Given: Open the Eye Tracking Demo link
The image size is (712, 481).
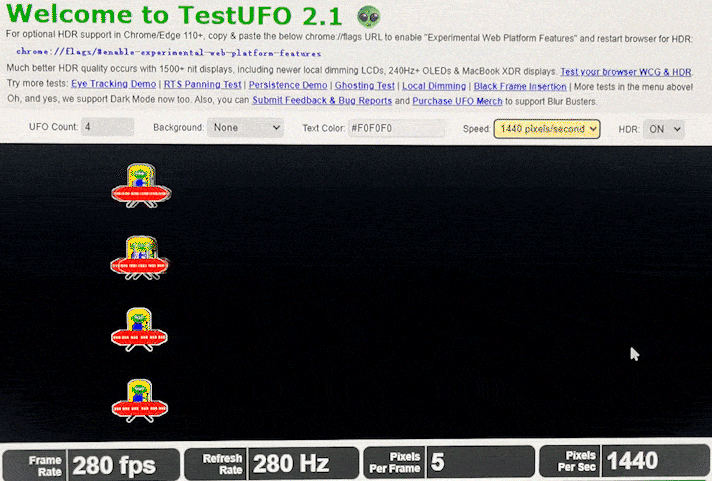Looking at the screenshot, I should [114, 84].
